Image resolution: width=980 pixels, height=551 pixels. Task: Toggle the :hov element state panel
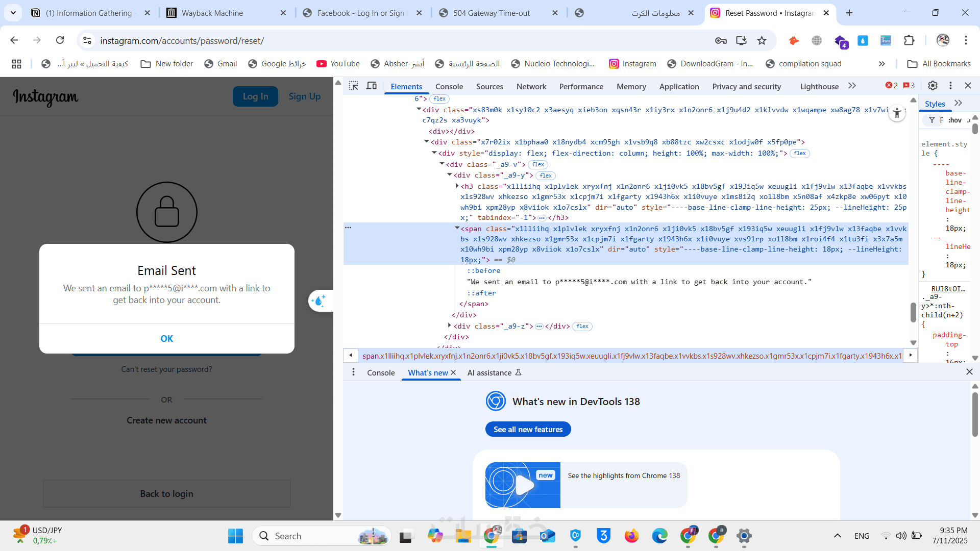954,120
